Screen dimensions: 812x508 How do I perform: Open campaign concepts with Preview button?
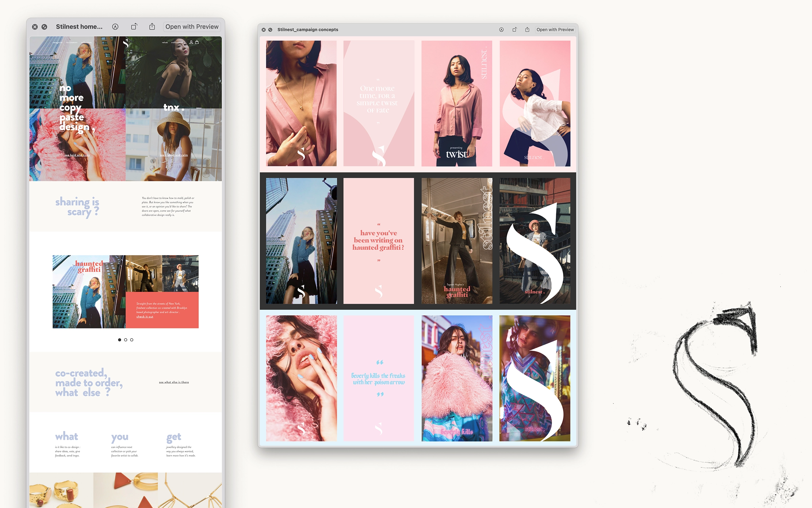click(555, 30)
